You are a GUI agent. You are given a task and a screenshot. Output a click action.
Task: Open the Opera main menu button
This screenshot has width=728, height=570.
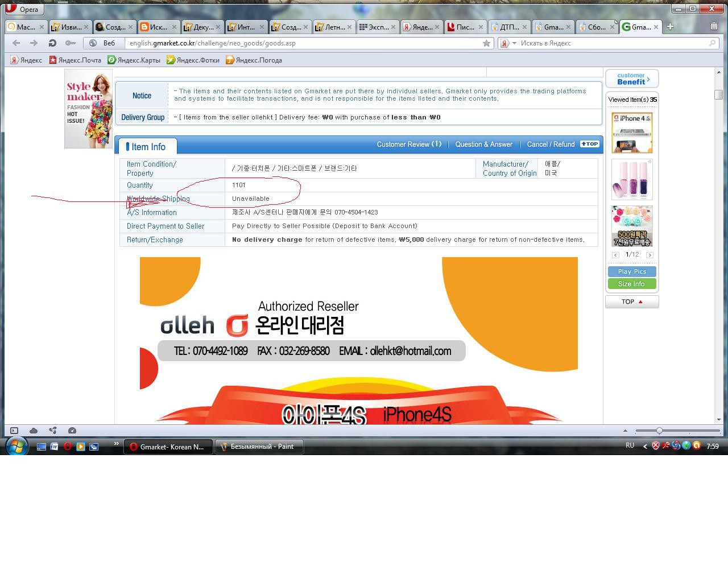pos(24,9)
